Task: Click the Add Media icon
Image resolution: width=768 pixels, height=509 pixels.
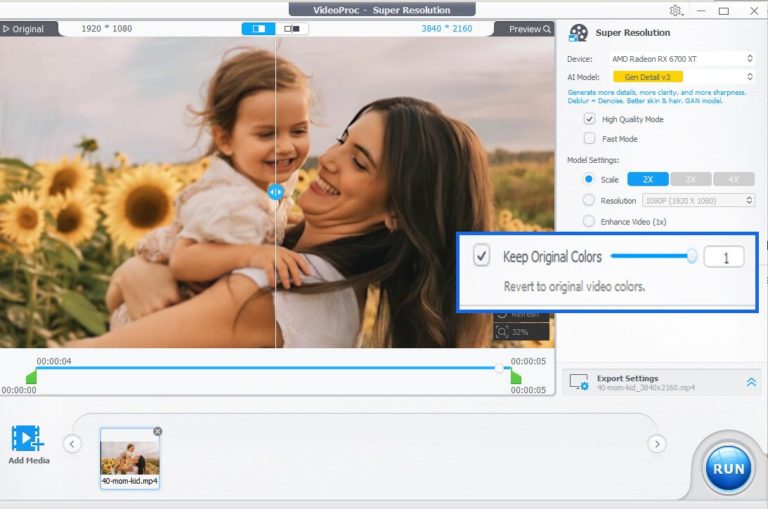Action: [27, 438]
